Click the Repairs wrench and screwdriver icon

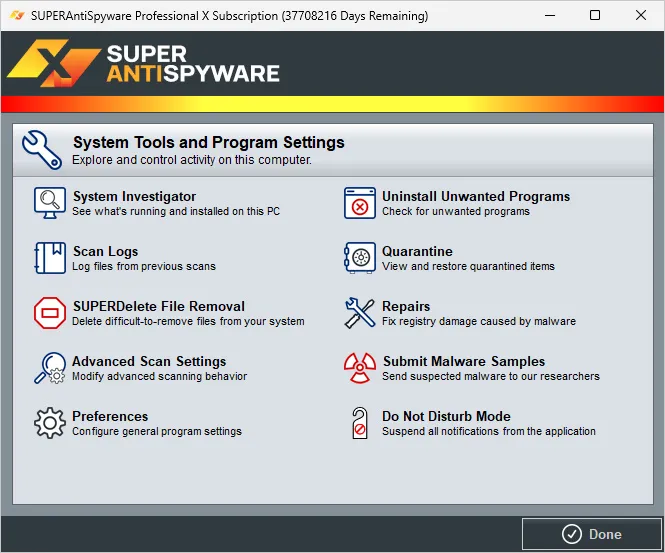360,313
